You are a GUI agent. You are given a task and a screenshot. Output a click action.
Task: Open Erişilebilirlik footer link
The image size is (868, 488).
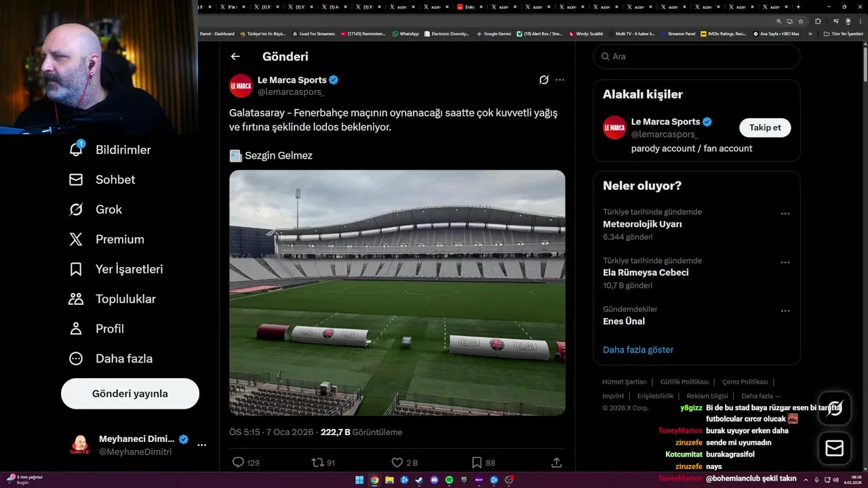pos(655,396)
